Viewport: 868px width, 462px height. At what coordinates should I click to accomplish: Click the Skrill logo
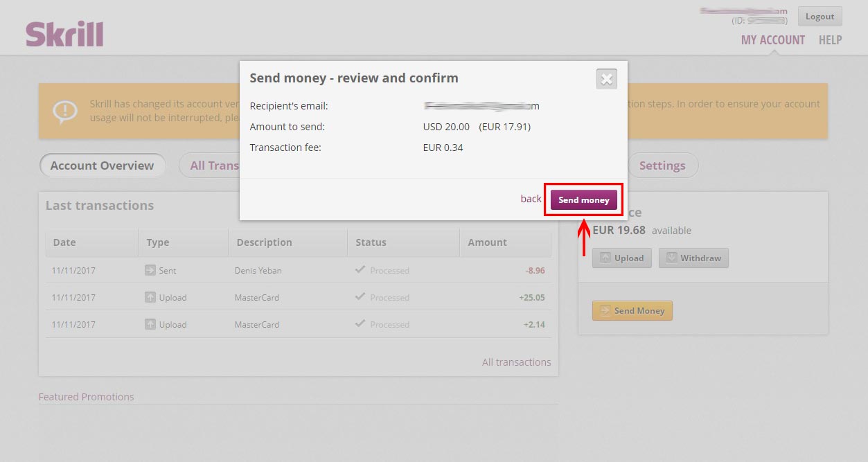pyautogui.click(x=64, y=31)
